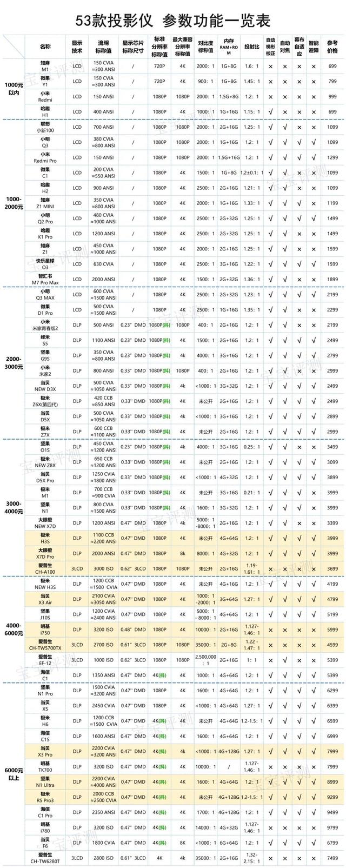Click the product name 坚果 O1S
The width and height of the screenshot is (346, 868).
click(x=45, y=447)
